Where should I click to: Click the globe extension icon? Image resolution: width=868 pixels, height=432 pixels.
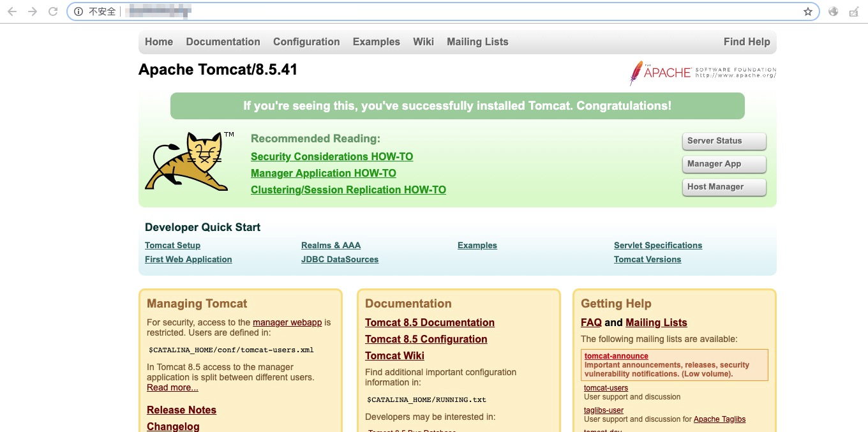[x=833, y=11]
